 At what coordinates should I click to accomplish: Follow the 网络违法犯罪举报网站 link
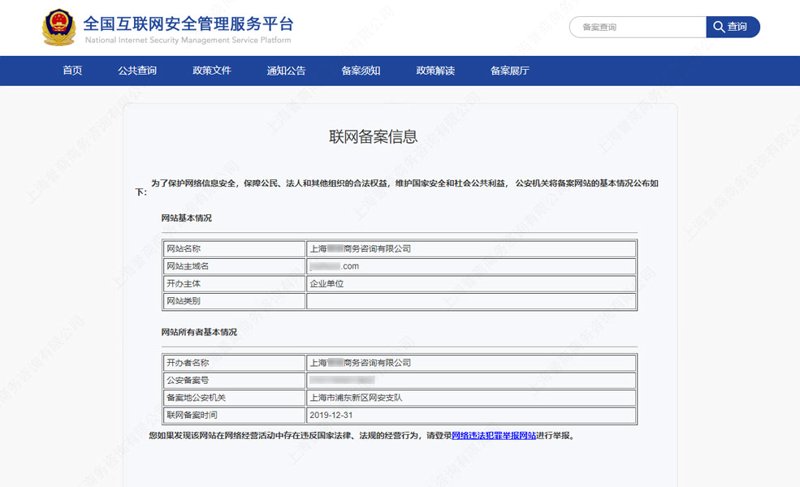point(494,435)
